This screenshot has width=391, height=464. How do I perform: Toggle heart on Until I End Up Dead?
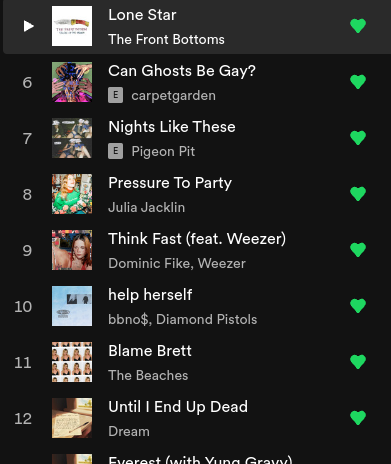(358, 418)
